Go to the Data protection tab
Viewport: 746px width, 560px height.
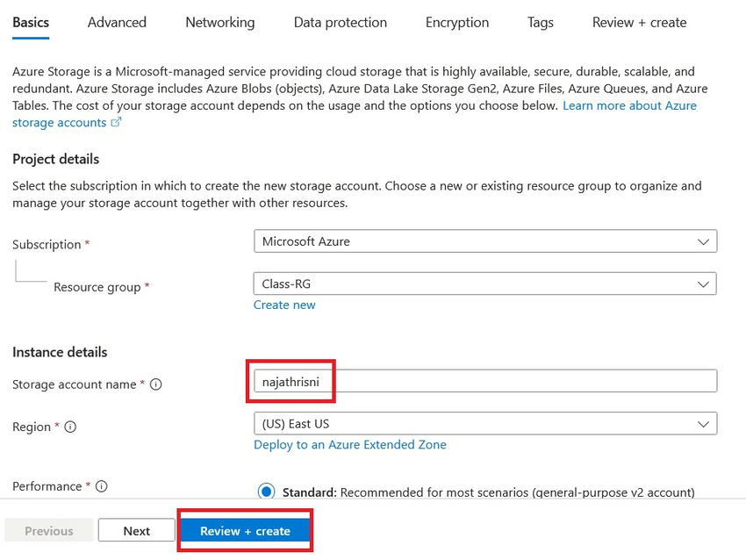[340, 22]
